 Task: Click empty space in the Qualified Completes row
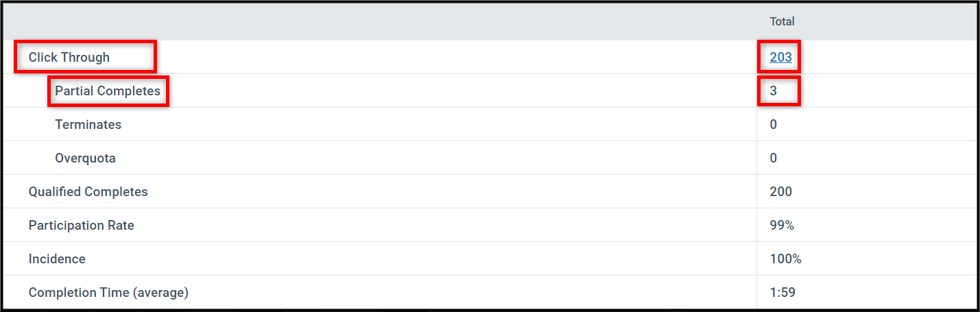point(453,192)
